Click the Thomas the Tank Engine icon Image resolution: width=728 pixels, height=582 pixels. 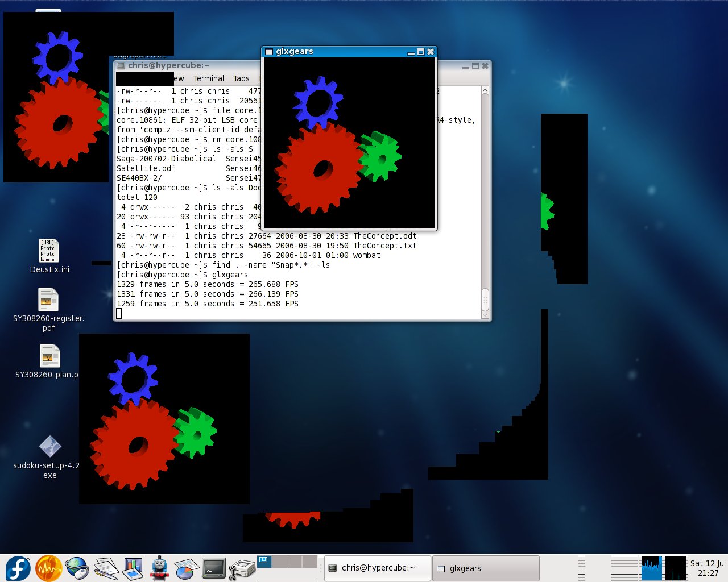click(x=160, y=568)
